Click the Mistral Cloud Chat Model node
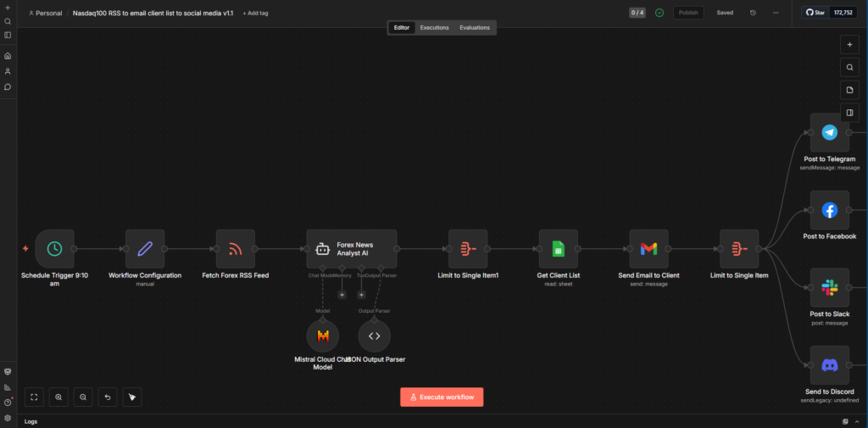The height and width of the screenshot is (428, 868). [x=323, y=336]
